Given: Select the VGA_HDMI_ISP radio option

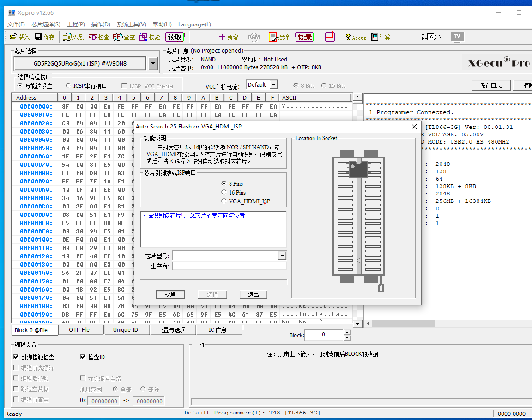Looking at the screenshot, I should pos(224,201).
